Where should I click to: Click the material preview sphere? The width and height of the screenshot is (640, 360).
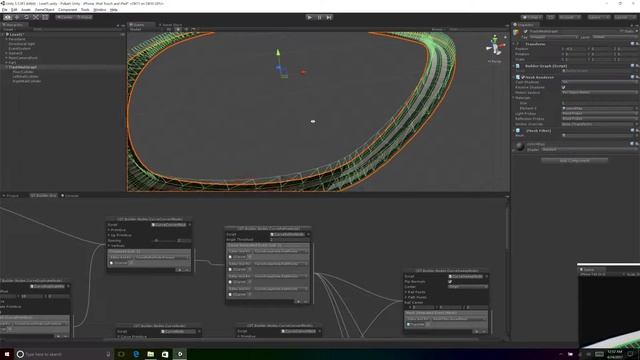pyautogui.click(x=520, y=146)
